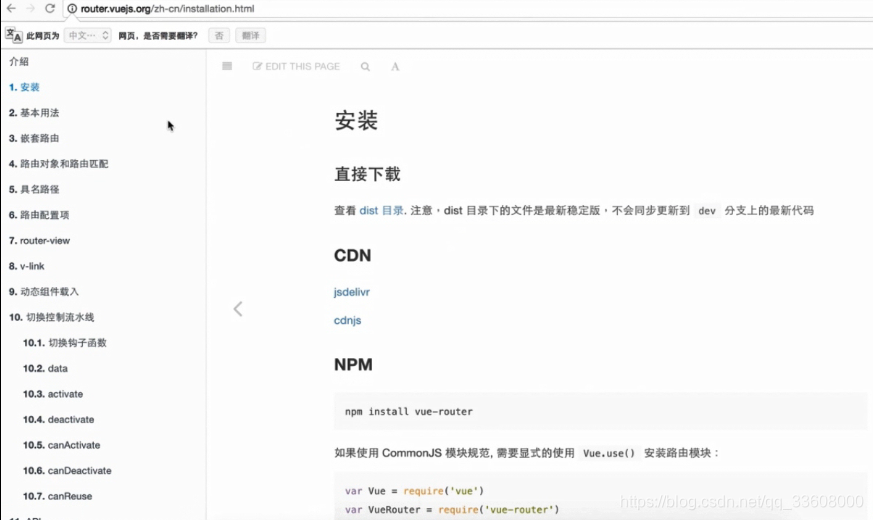Open 9. 动态组件载入 chapter

point(44,292)
